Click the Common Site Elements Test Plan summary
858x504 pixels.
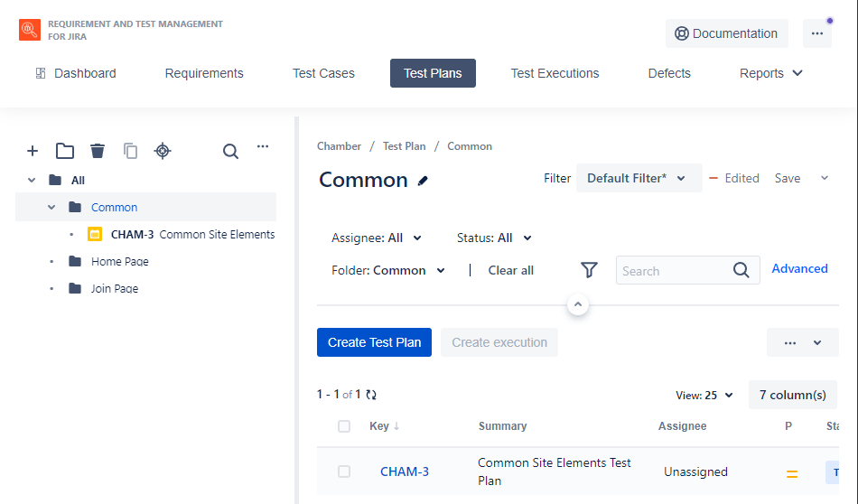554,471
